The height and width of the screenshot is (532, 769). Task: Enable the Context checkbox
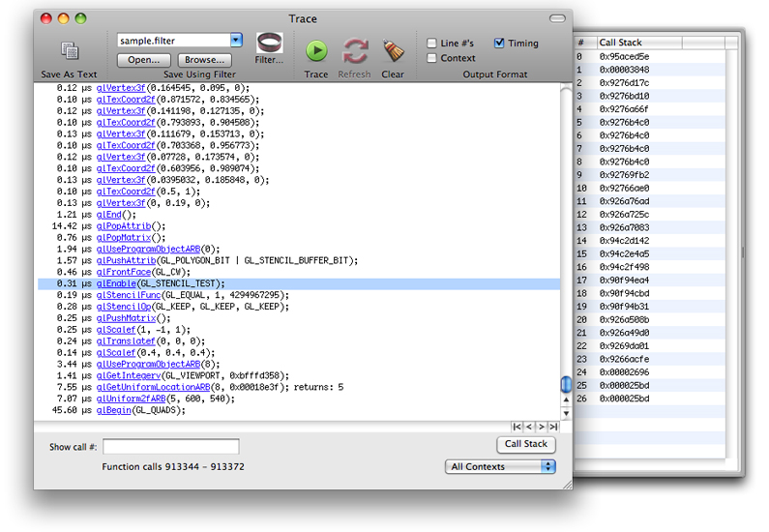coord(432,59)
